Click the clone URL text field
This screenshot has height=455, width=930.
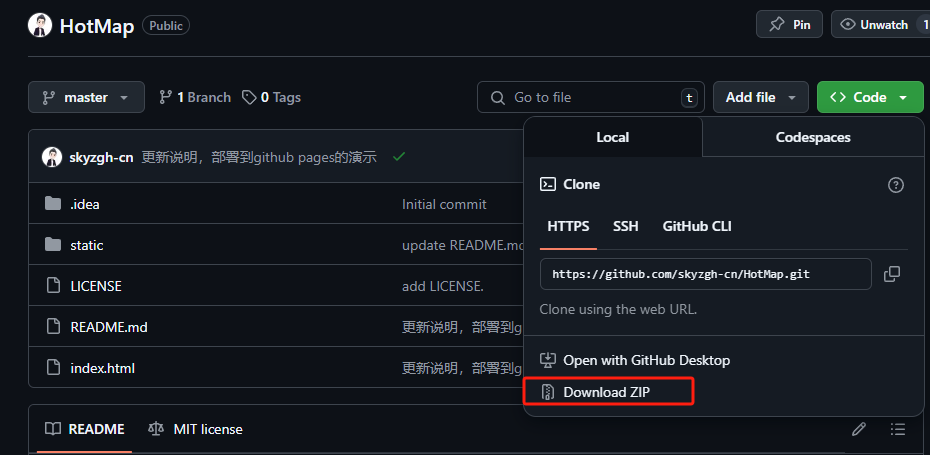pyautogui.click(x=706, y=274)
